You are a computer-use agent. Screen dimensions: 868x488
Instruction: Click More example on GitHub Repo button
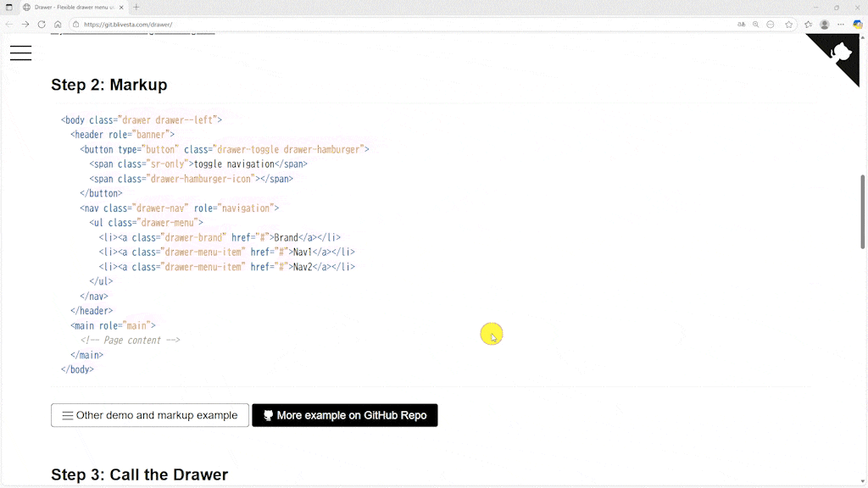344,415
